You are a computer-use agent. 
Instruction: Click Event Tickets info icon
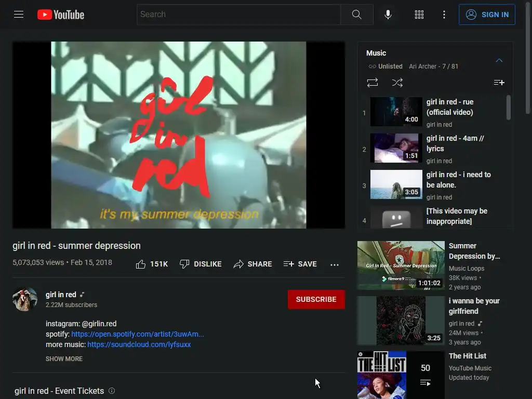coord(112,391)
